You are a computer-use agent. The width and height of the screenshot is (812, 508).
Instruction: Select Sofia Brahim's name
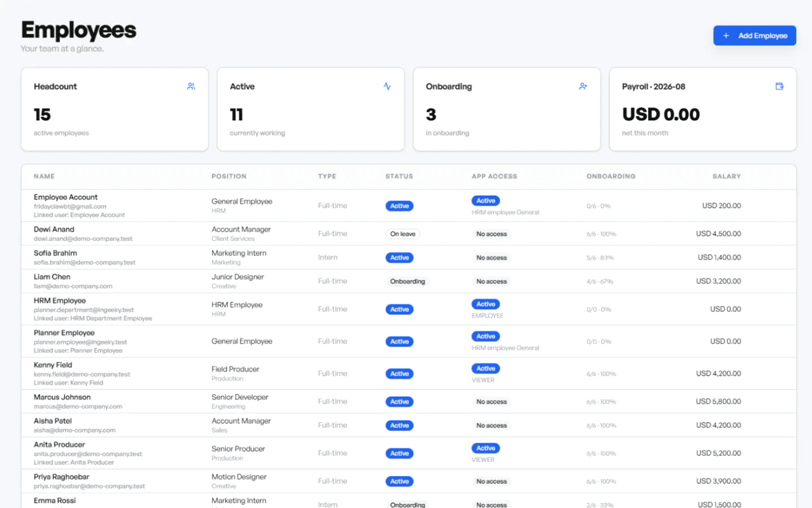55,253
